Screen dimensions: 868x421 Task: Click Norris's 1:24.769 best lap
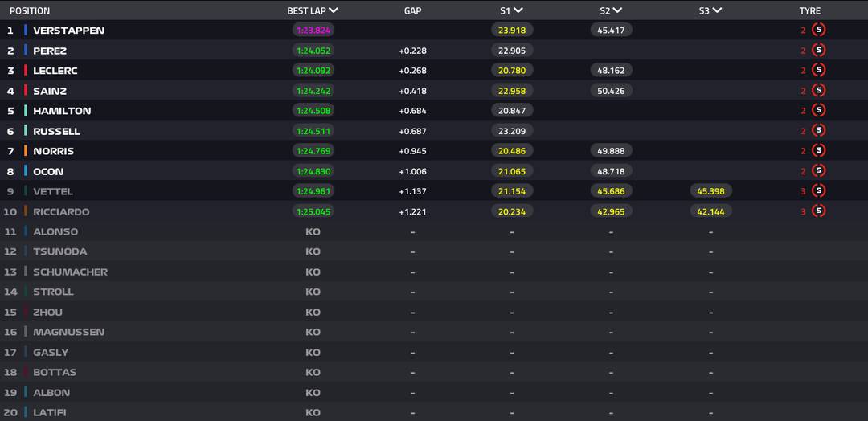point(313,151)
